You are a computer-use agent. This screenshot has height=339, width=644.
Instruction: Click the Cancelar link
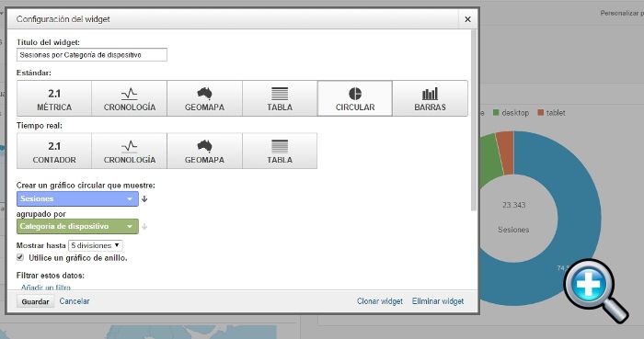(x=75, y=301)
